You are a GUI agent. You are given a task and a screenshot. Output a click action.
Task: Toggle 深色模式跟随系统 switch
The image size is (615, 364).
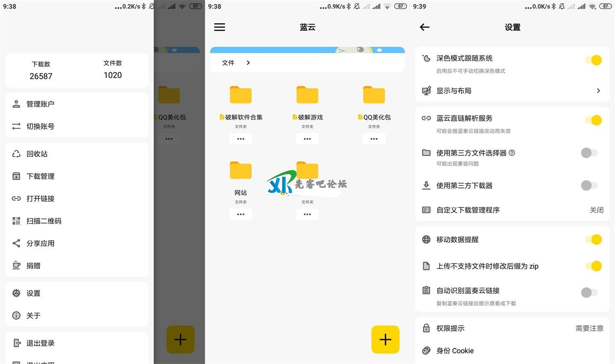pyautogui.click(x=593, y=60)
